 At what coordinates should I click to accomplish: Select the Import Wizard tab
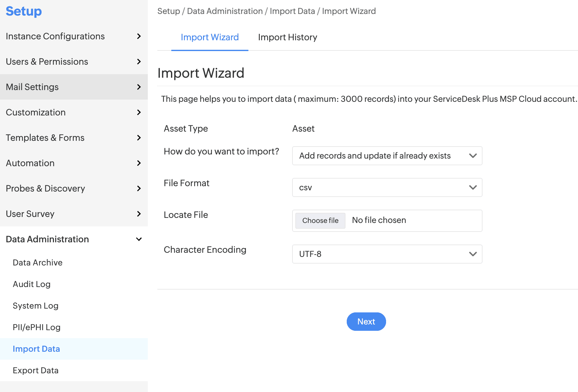[x=210, y=37]
